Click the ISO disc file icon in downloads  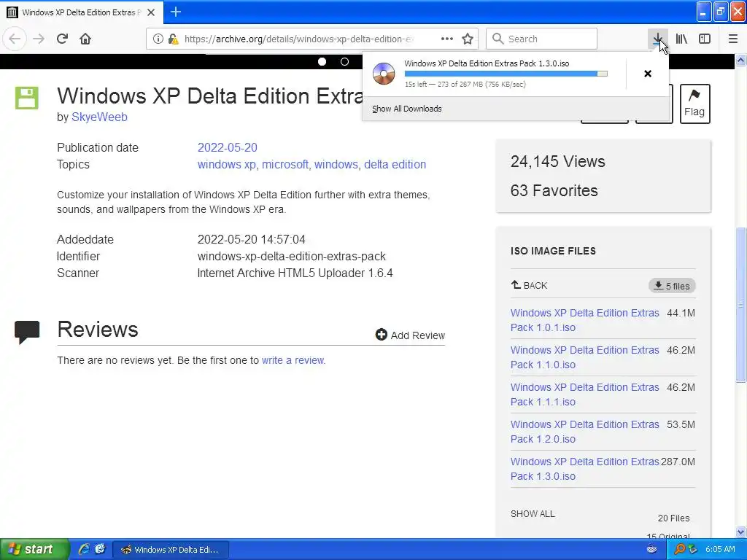coord(384,74)
